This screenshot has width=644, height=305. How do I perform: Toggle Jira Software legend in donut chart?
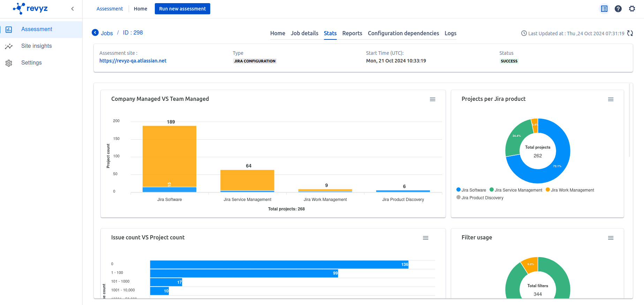point(471,190)
